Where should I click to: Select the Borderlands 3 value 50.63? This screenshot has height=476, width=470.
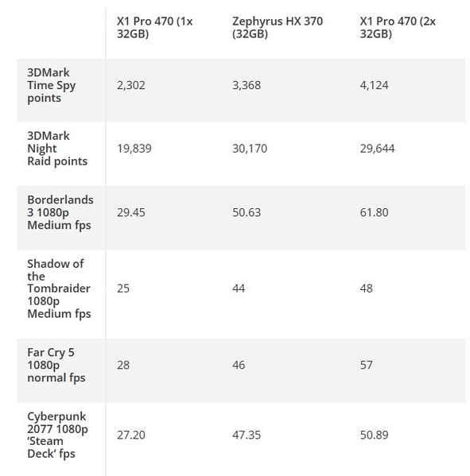point(247,212)
